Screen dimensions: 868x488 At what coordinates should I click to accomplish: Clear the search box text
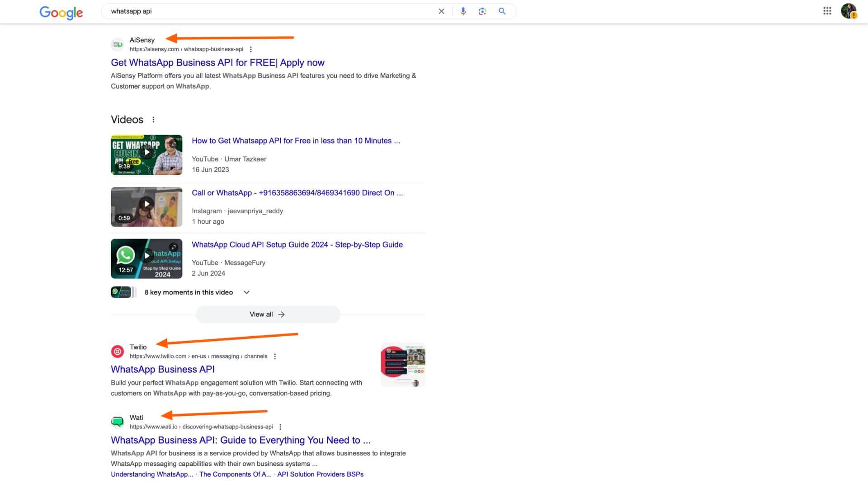[x=441, y=11]
